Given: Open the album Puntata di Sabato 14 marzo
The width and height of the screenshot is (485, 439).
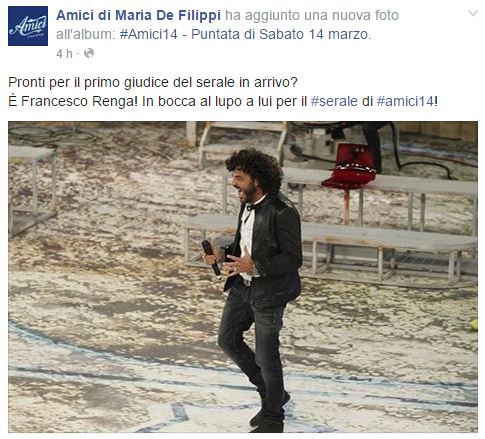Looking at the screenshot, I should pyautogui.click(x=245, y=34).
